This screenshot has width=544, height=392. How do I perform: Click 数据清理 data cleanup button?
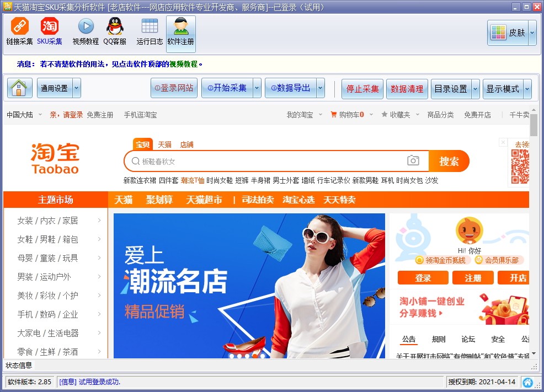click(407, 89)
